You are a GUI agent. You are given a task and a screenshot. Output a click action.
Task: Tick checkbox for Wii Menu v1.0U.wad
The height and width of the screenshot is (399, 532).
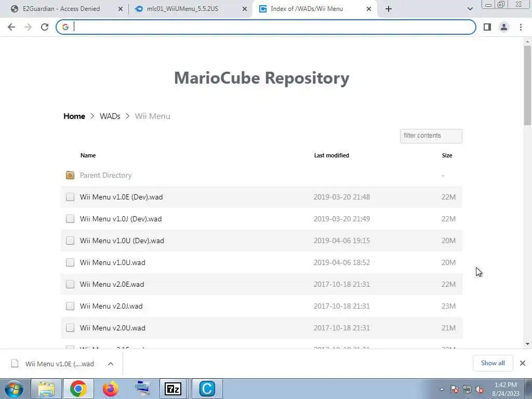70,262
